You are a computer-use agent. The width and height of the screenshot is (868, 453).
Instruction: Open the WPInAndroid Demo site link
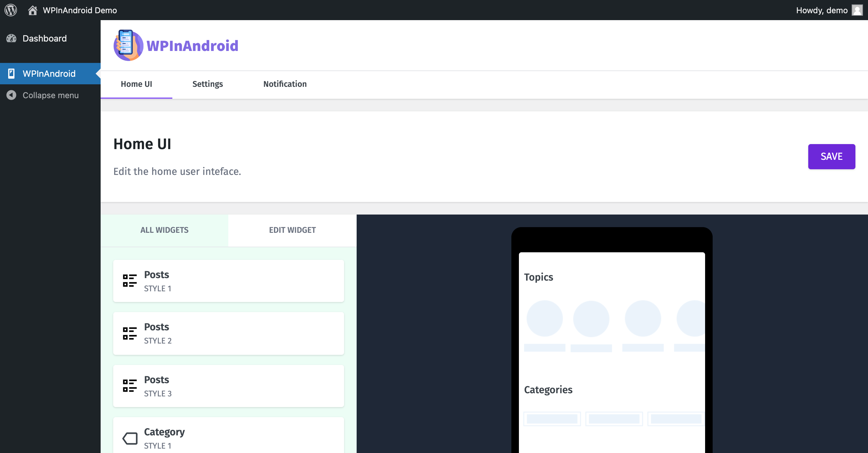[x=80, y=10]
